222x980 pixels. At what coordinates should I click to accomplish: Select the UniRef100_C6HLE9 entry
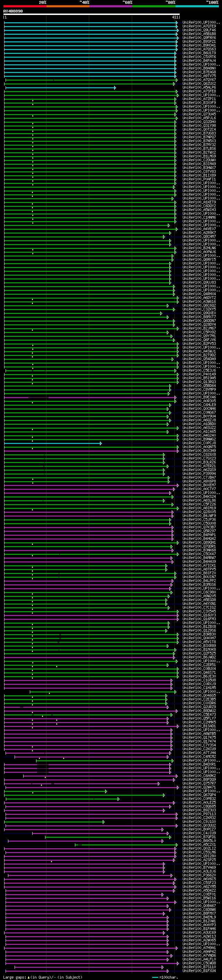[199, 405]
